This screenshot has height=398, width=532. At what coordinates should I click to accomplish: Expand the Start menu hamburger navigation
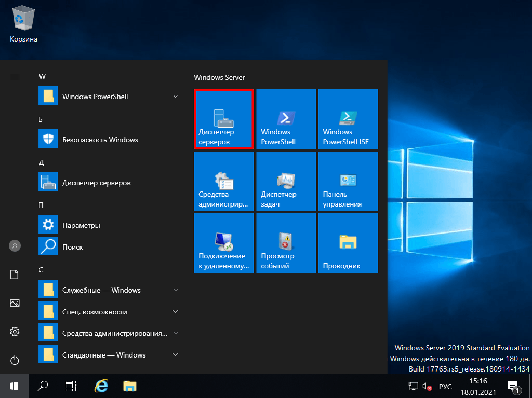15,77
